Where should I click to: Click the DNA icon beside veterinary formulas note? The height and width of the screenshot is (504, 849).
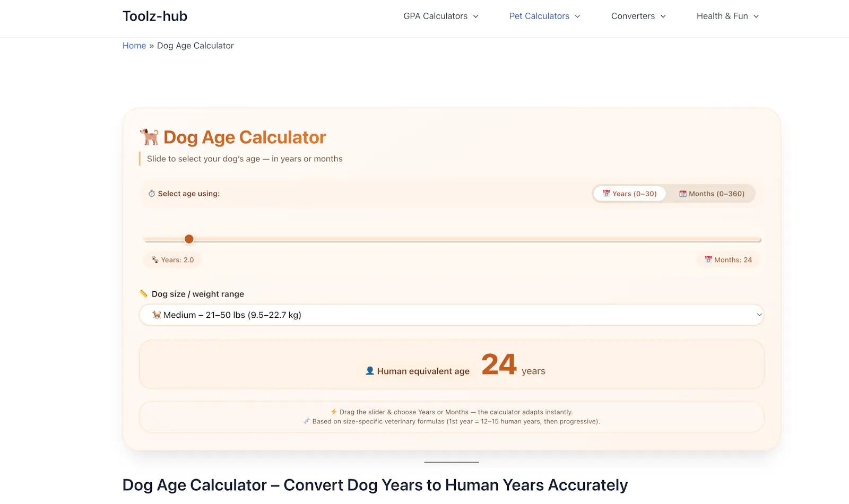tap(306, 421)
